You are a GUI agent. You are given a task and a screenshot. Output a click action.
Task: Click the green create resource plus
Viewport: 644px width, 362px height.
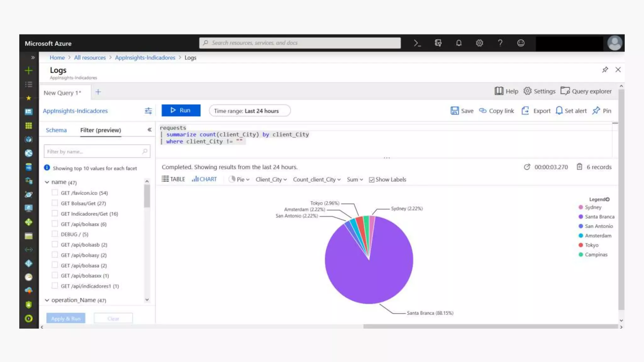coord(29,70)
